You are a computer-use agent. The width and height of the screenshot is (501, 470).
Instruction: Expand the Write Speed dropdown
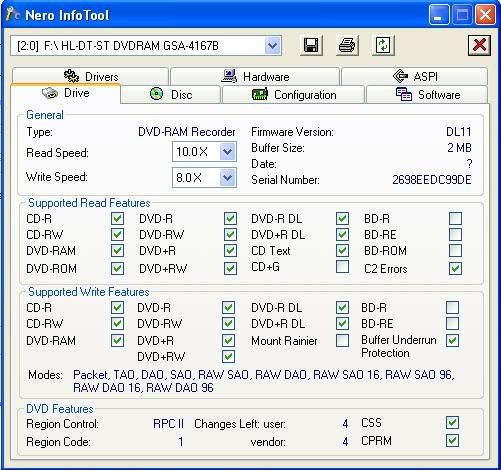click(x=228, y=178)
